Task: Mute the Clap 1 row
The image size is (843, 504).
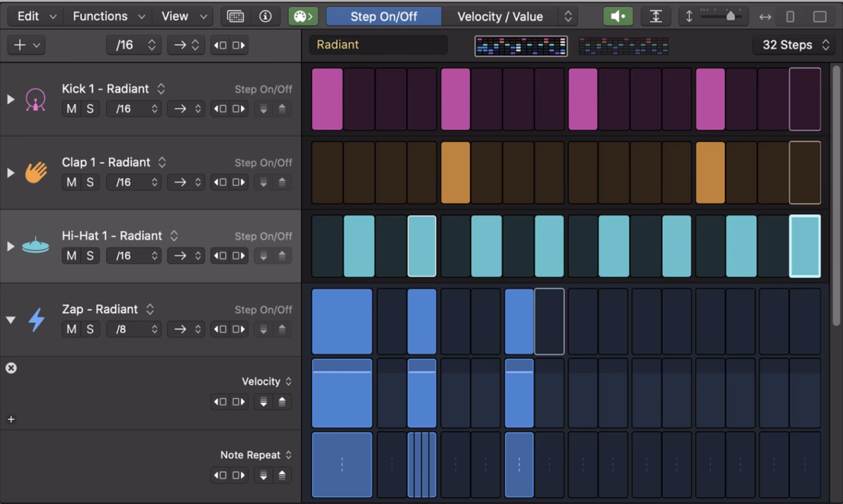Action: point(72,182)
